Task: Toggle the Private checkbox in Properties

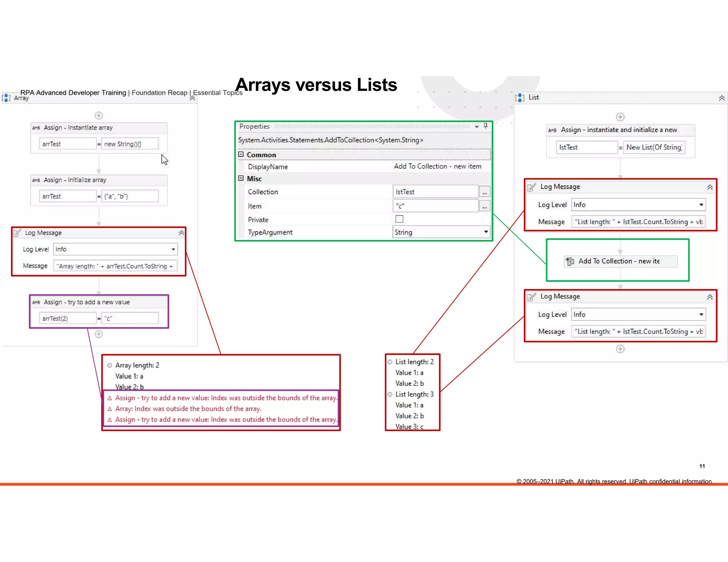Action: coord(399,219)
